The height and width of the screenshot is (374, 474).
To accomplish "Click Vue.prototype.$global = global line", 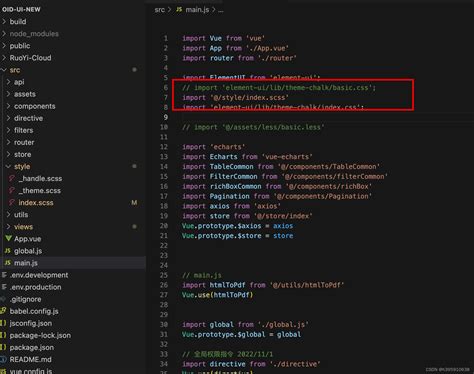I will 242,334.
